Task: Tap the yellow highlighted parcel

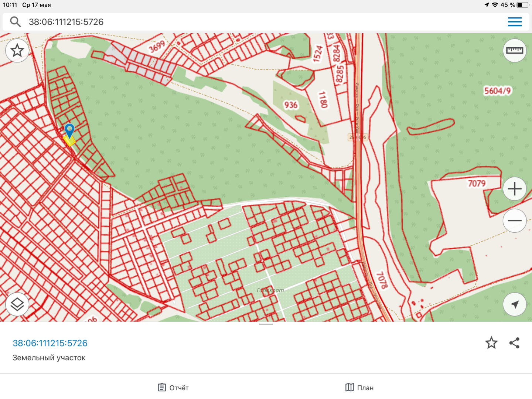Action: point(69,141)
